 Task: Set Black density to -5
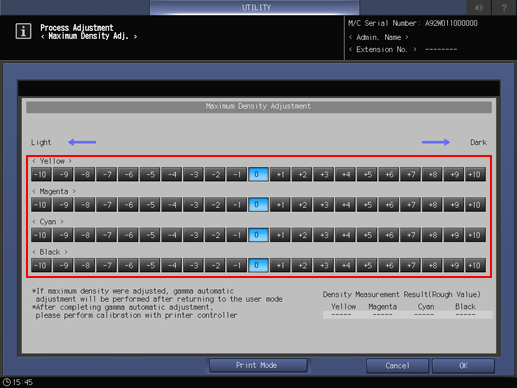tap(150, 265)
